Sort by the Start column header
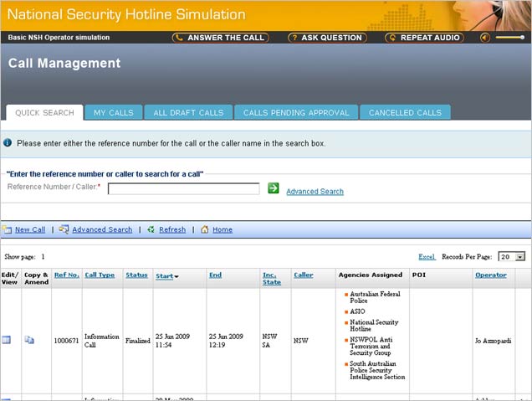This screenshot has height=401, width=532. pyautogui.click(x=166, y=275)
